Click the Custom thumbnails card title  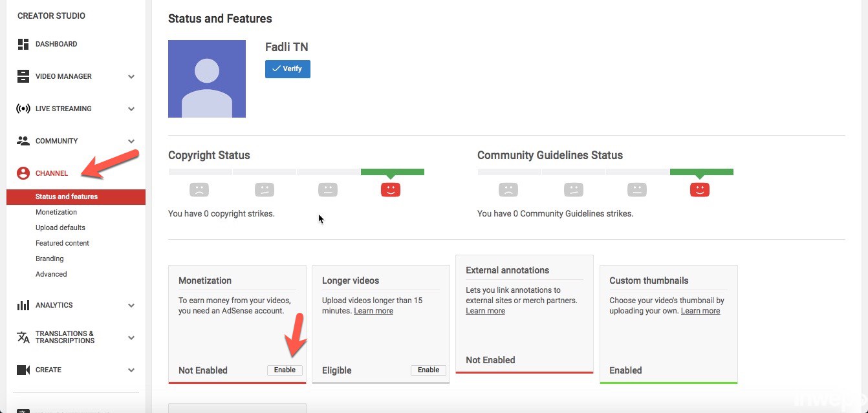649,281
